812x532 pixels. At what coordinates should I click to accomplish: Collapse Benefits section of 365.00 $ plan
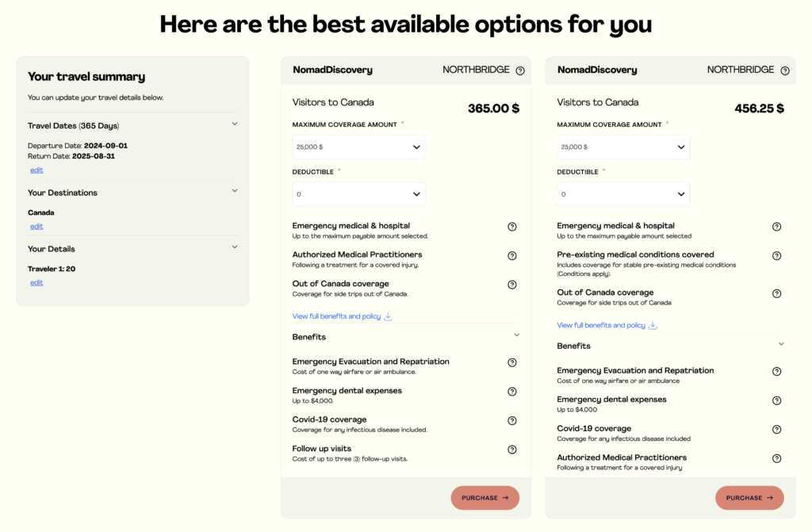(x=516, y=335)
